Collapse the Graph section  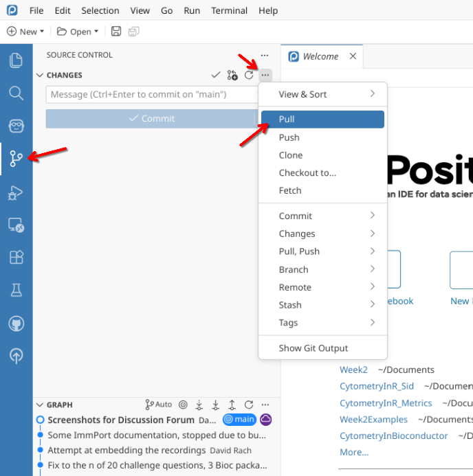(x=40, y=405)
